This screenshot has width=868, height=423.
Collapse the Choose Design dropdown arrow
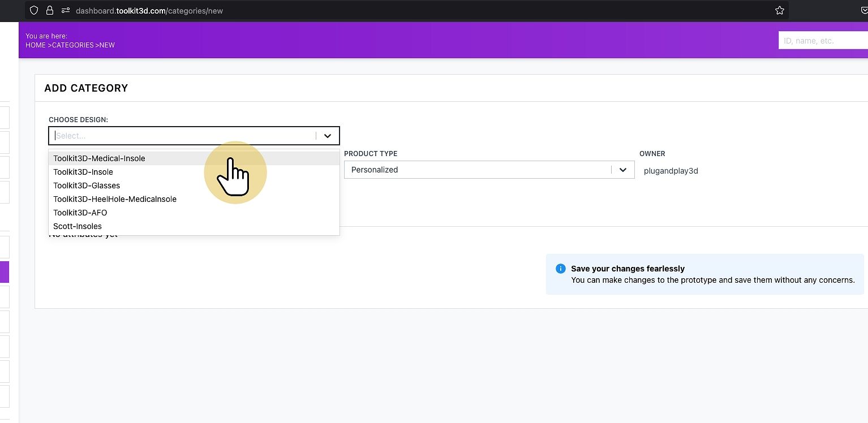[328, 136]
